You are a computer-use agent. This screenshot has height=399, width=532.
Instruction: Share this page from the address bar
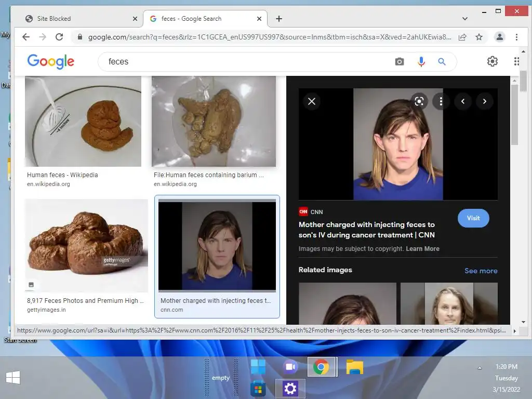[x=462, y=37]
